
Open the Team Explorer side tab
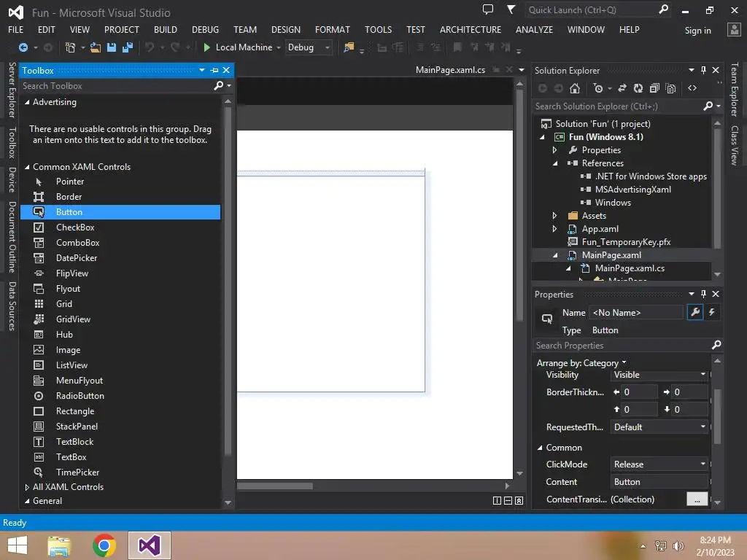[734, 89]
